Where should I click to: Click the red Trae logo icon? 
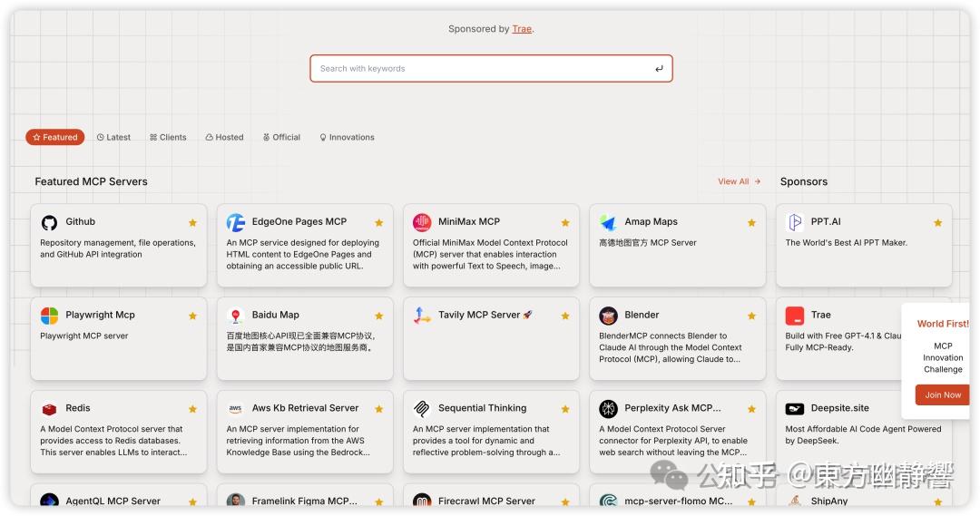coord(795,316)
